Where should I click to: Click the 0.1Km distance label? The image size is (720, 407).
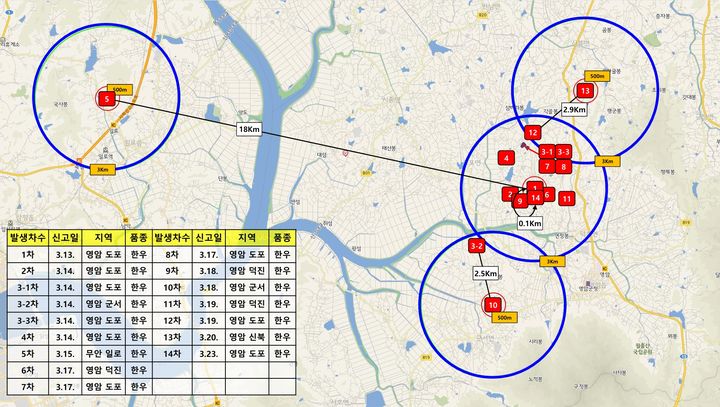(x=530, y=223)
